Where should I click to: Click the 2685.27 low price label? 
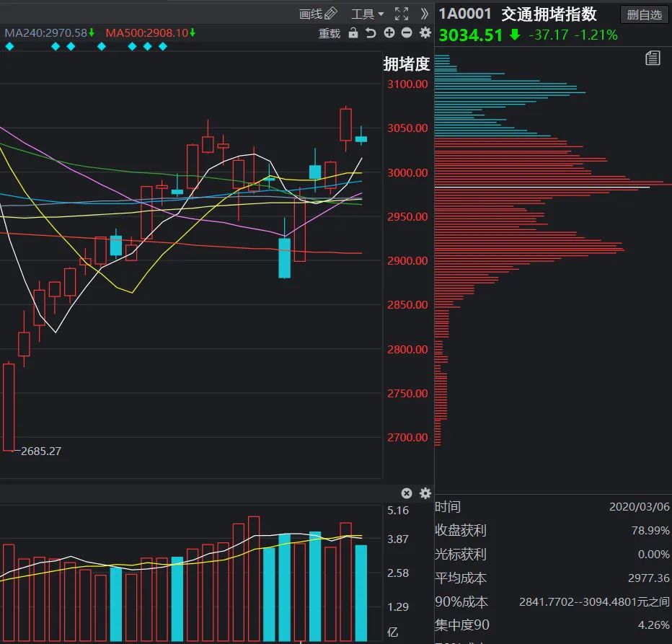pyautogui.click(x=41, y=451)
